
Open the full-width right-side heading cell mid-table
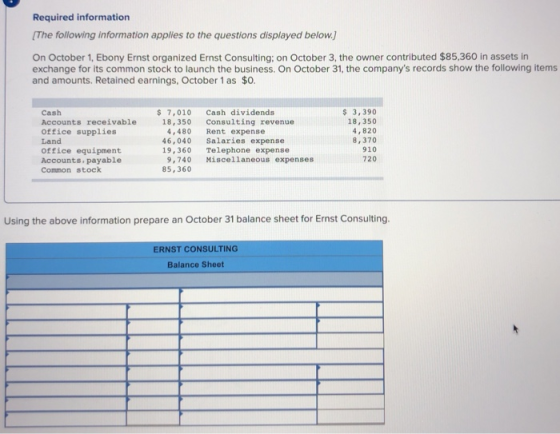[x=282, y=357]
